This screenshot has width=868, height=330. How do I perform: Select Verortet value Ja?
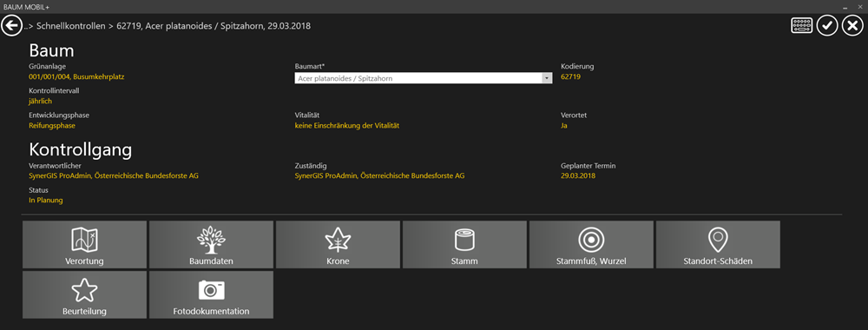[564, 126]
